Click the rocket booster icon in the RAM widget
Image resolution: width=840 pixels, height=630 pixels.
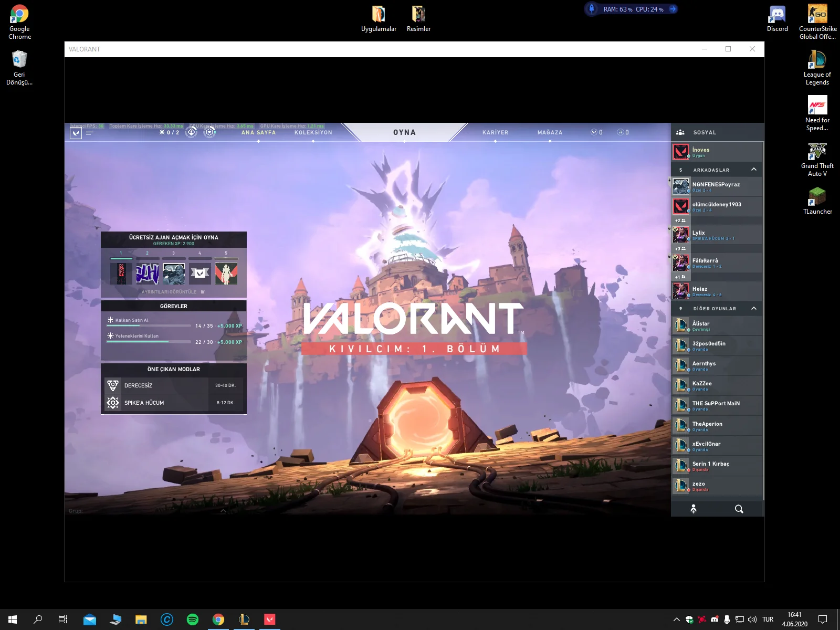592,9
